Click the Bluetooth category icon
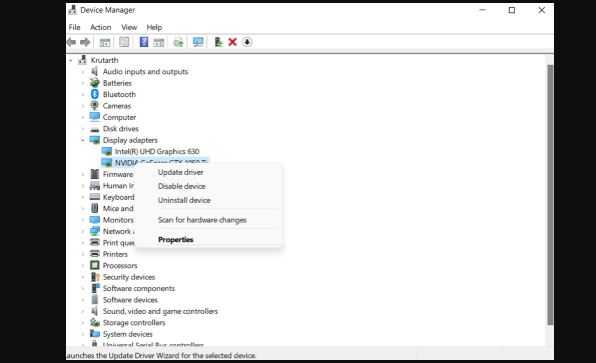 [95, 94]
